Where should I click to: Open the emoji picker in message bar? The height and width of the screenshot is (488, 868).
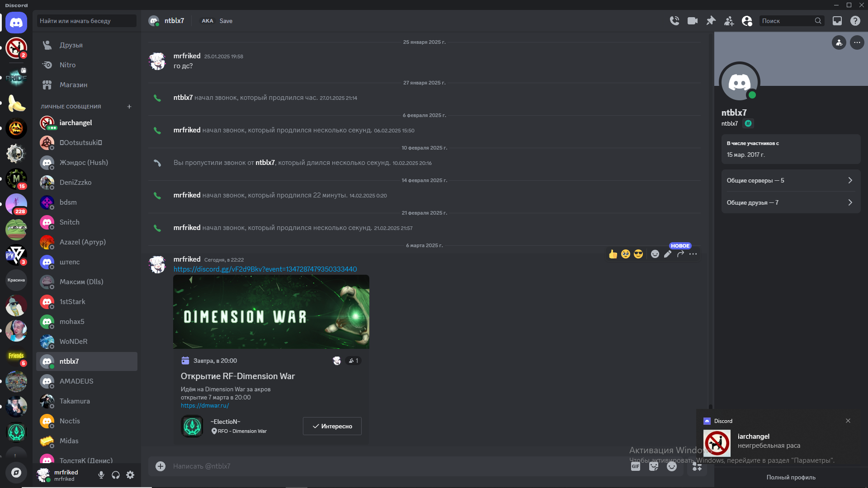point(672,466)
